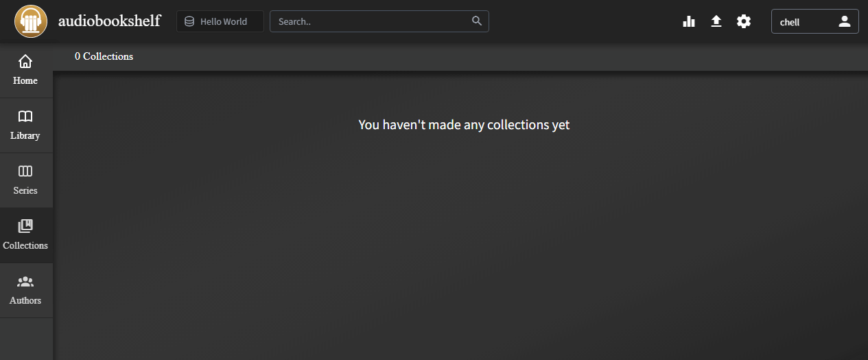
Task: Click the magnifying glass search icon
Action: [477, 21]
